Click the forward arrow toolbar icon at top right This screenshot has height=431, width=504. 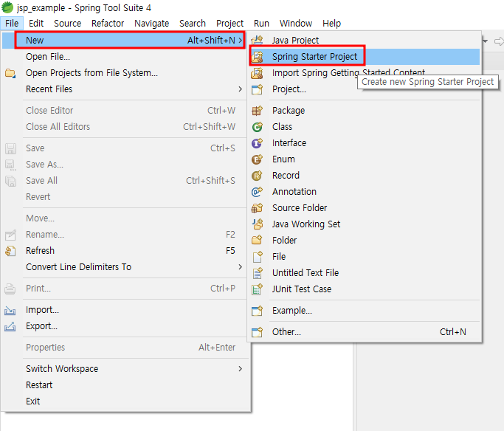499,41
